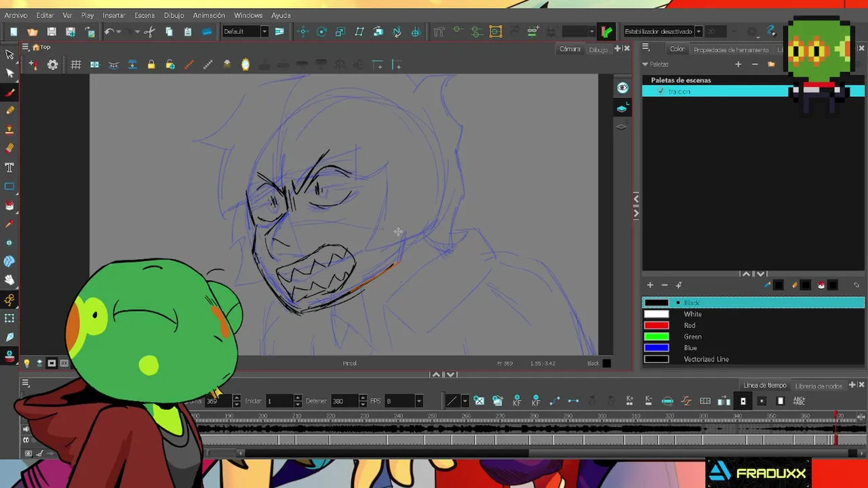This screenshot has height=488, width=868.
Task: Select the Red colour swatch
Action: (x=656, y=325)
